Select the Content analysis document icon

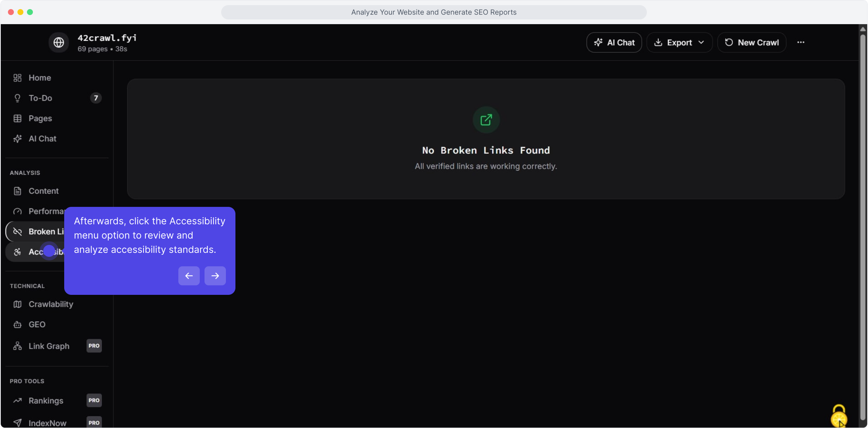pyautogui.click(x=17, y=191)
